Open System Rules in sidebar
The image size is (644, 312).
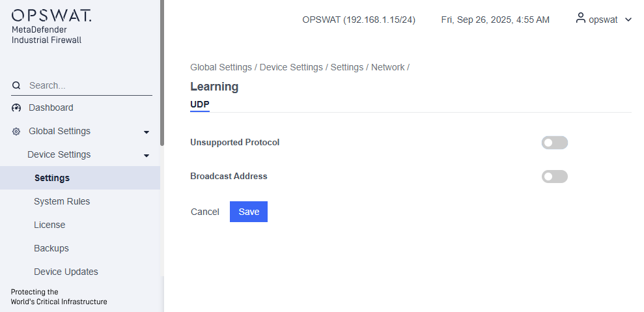pos(62,201)
